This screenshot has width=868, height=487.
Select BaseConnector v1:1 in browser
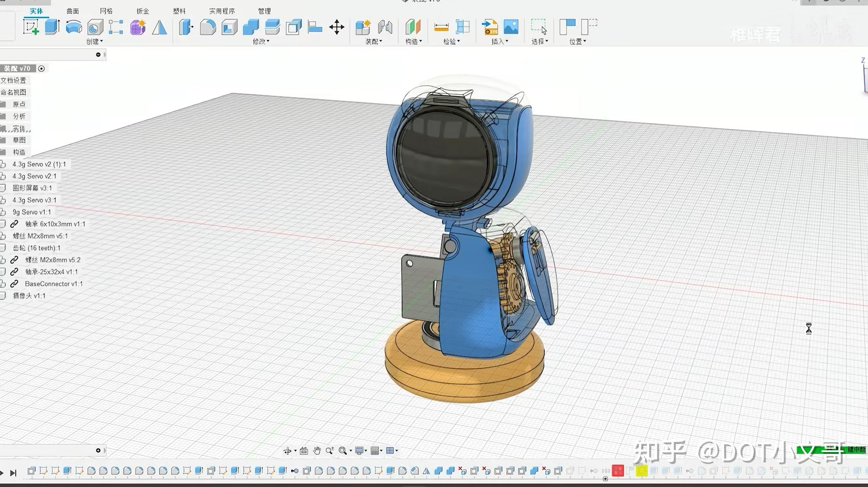tap(54, 284)
